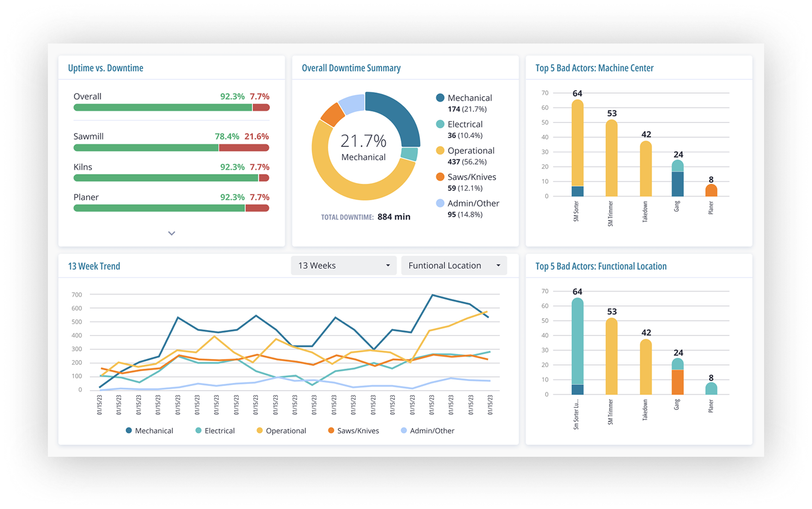
Task: Click the Operational 437 (56.2%) legend value
Action: [x=467, y=162]
